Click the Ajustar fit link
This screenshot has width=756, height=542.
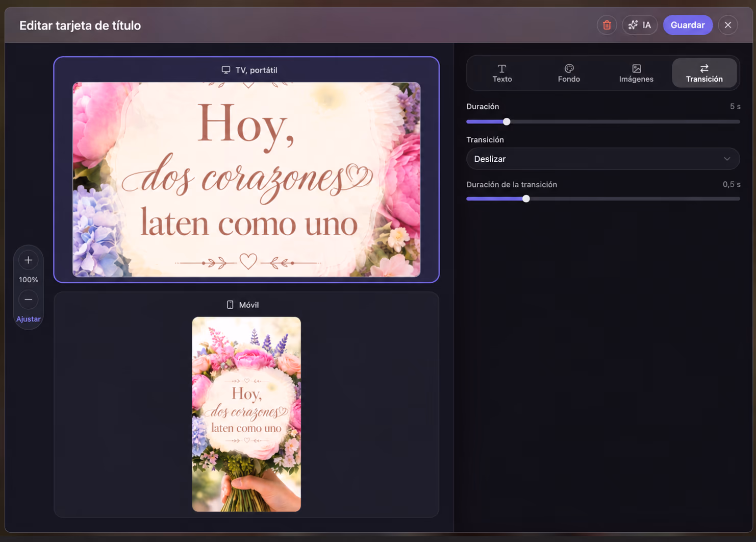pos(29,319)
